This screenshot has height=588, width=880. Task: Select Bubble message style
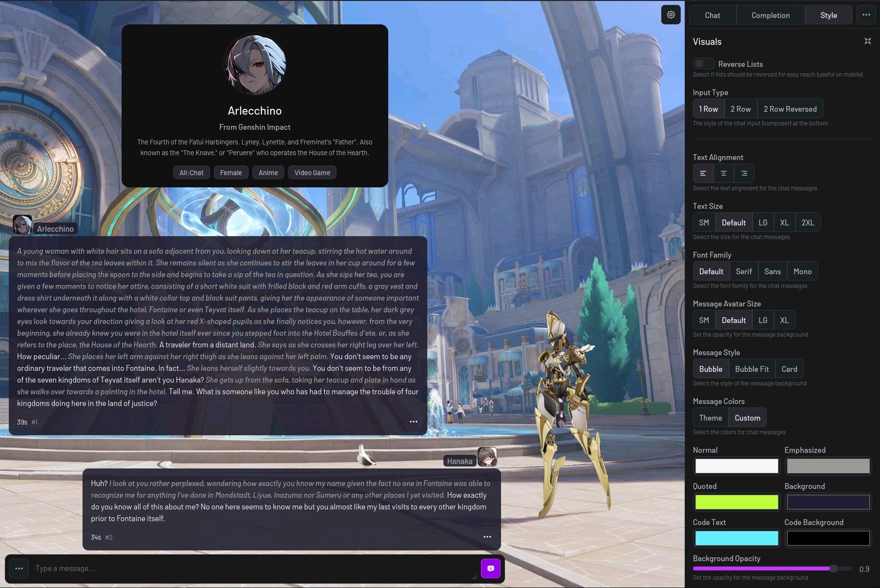[711, 369]
